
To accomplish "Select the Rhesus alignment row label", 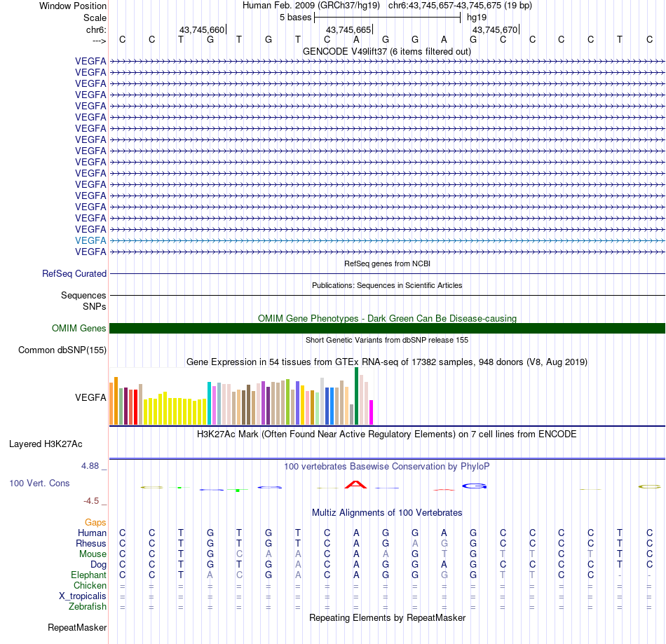I will coord(91,544).
